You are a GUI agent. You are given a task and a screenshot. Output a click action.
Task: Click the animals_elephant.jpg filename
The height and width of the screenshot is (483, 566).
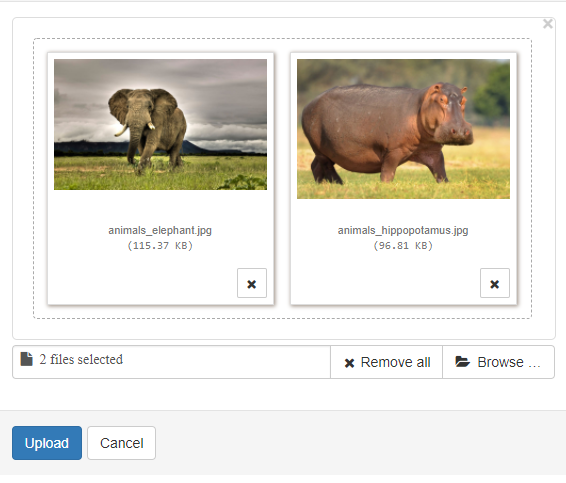[160, 230]
